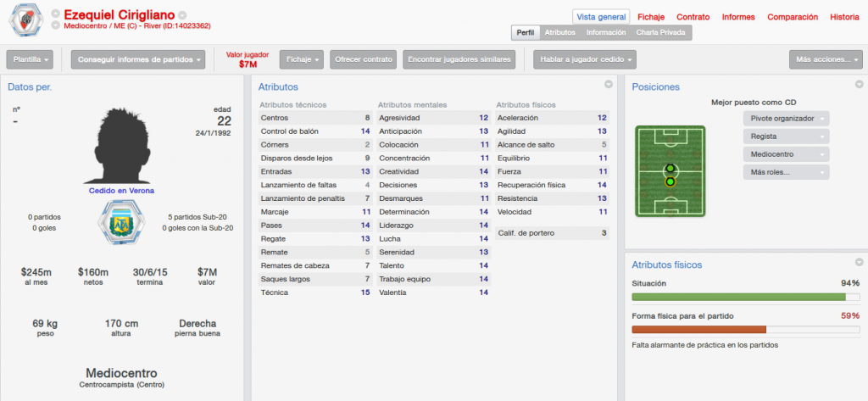Open the Atributos físicos panel options arrow
This screenshot has height=401, width=868.
860,262
